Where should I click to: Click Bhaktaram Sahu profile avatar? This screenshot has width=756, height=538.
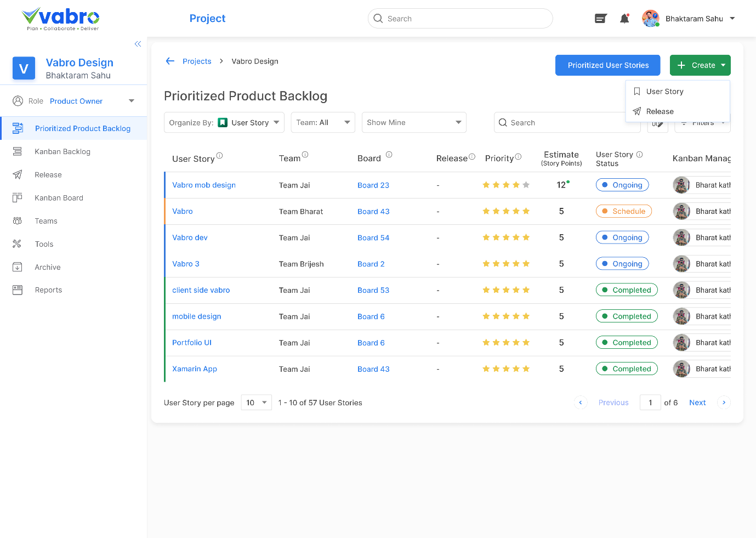pyautogui.click(x=651, y=19)
